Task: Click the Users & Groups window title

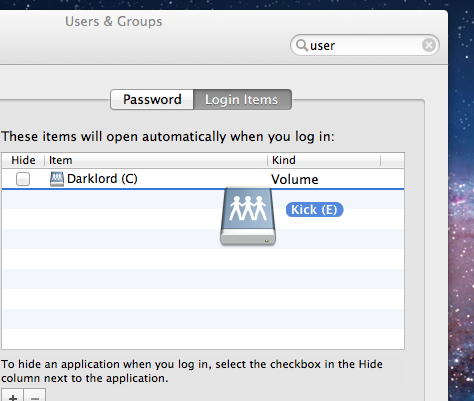Action: coord(114,22)
